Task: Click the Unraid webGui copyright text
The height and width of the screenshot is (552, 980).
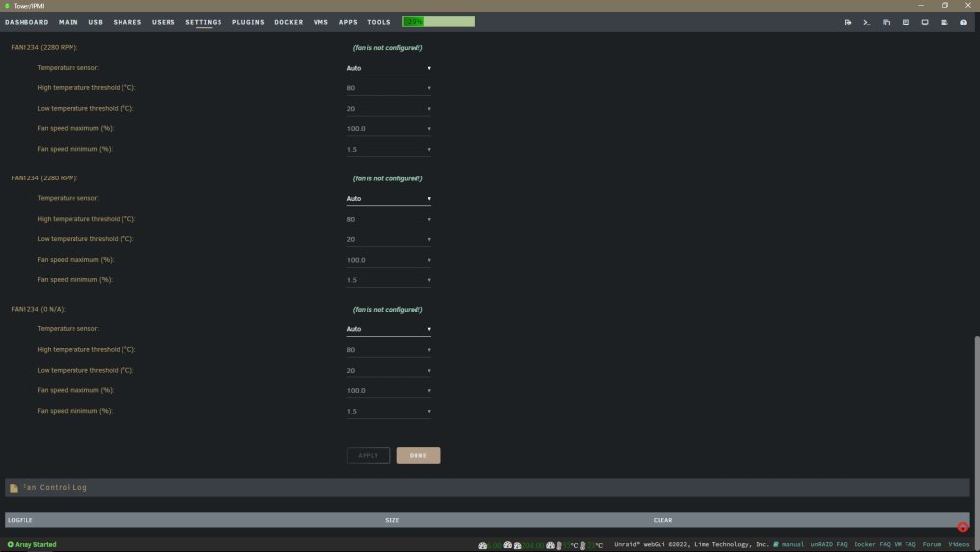Action: (692, 544)
